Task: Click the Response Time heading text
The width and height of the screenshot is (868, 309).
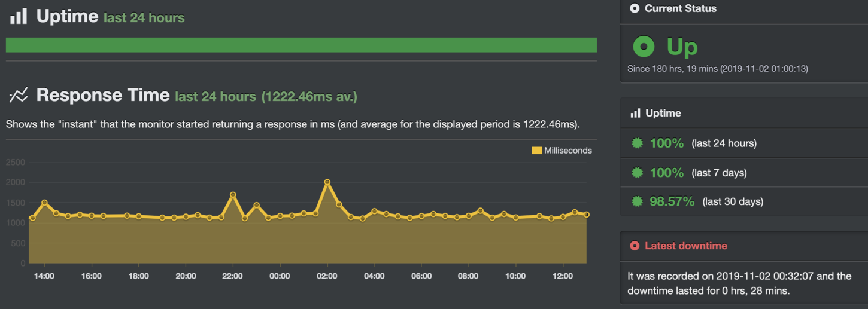Action: pos(103,95)
